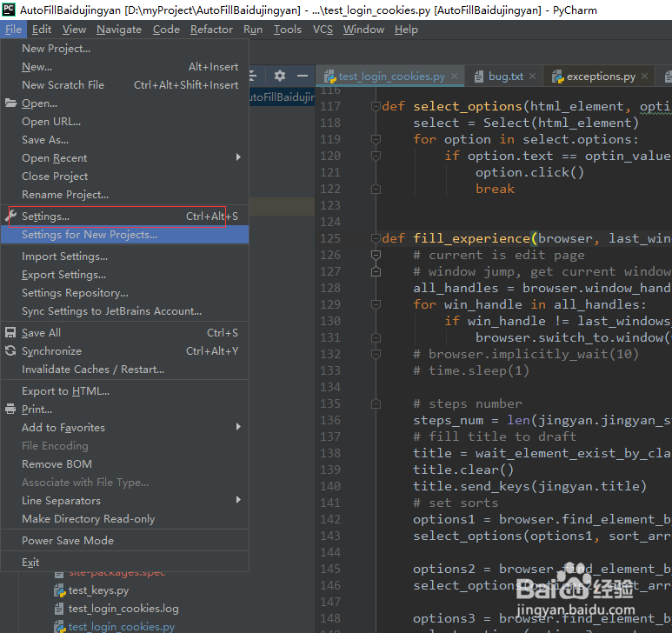Open the Navigate menu

(x=119, y=30)
